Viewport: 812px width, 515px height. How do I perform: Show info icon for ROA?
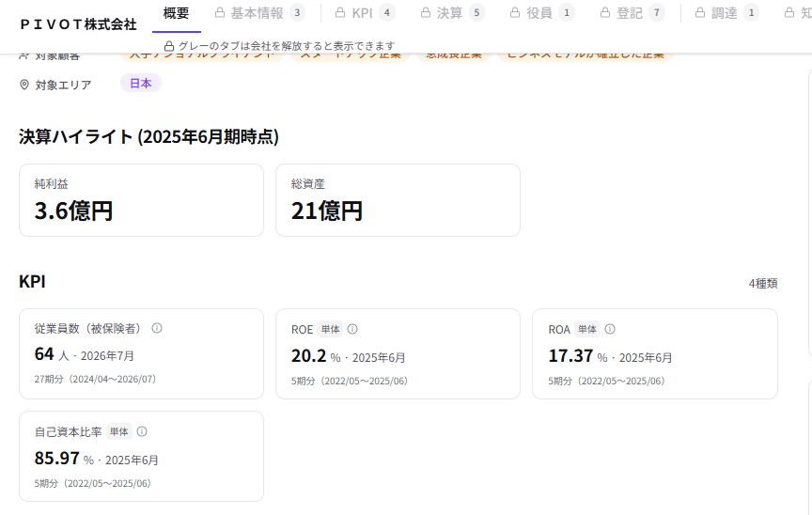tap(610, 329)
